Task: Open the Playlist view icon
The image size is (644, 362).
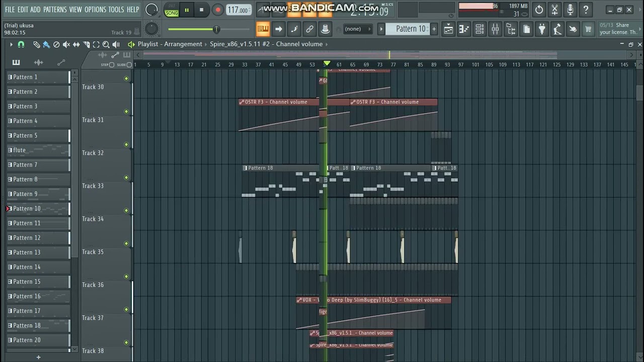Action: pos(448,30)
